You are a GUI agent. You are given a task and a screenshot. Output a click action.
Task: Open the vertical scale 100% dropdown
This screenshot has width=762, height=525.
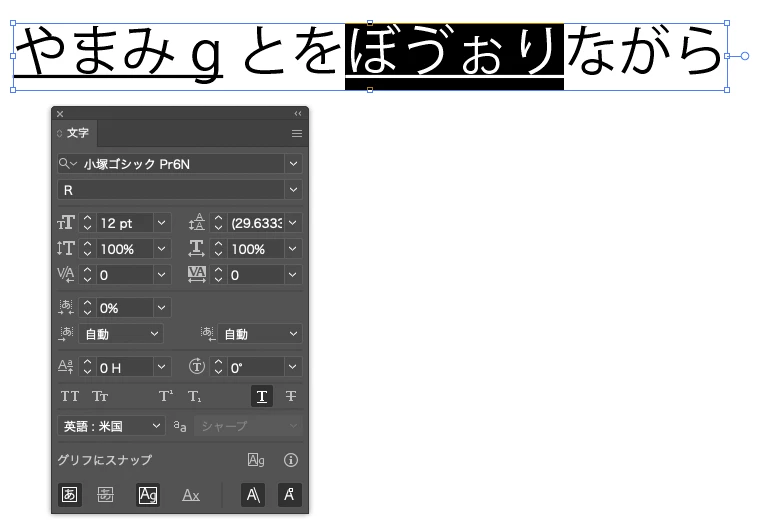point(161,248)
